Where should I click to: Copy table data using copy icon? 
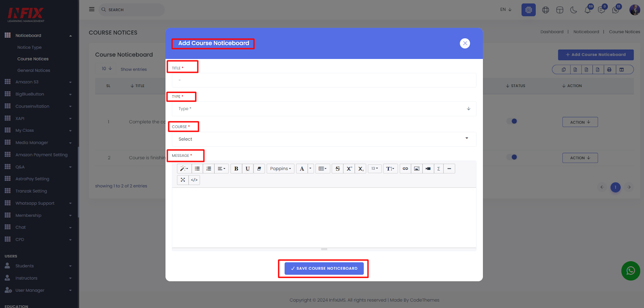[563, 70]
